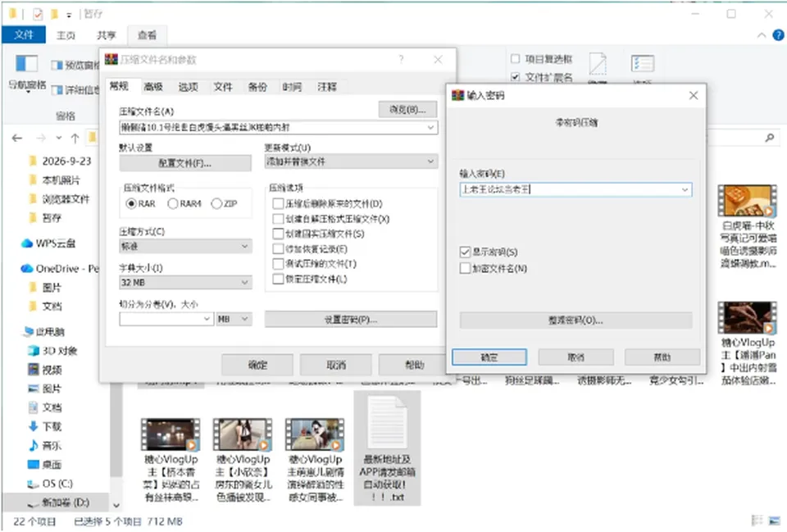Click the search magnifier icon in Explorer

[770, 138]
